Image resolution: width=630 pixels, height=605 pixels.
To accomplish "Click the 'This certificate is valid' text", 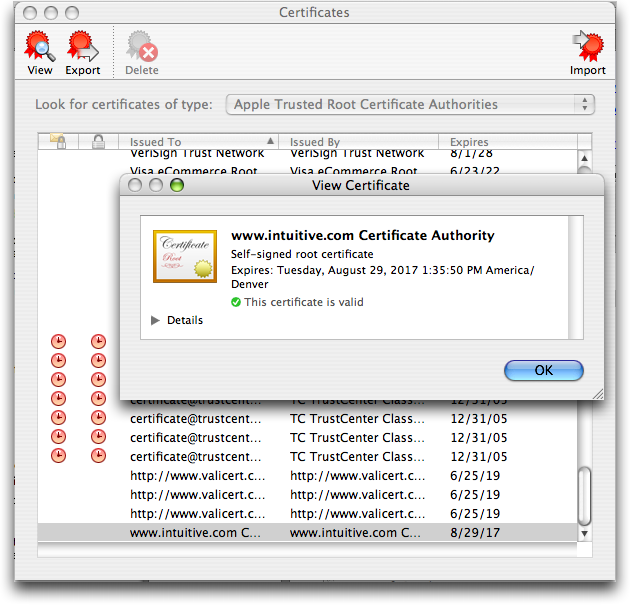I will [x=304, y=302].
